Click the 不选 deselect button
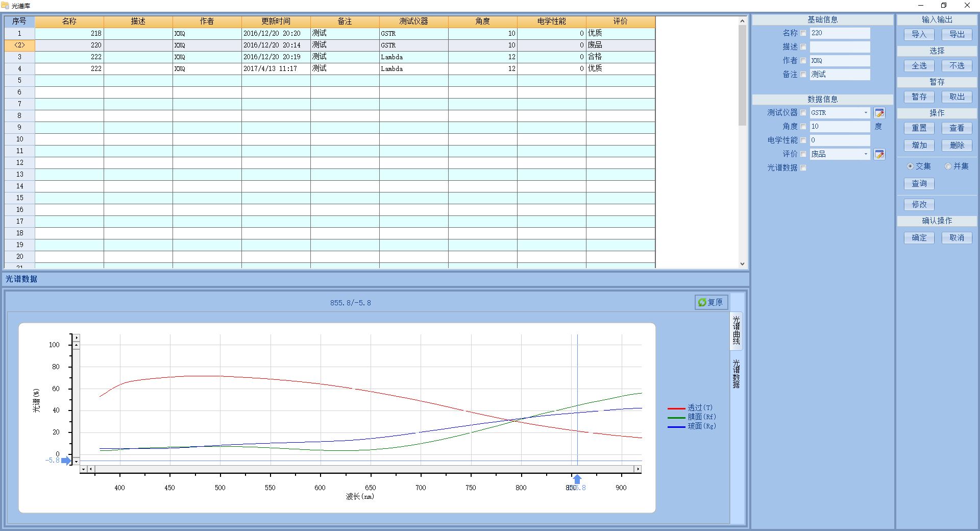The height and width of the screenshot is (531, 980). [957, 66]
